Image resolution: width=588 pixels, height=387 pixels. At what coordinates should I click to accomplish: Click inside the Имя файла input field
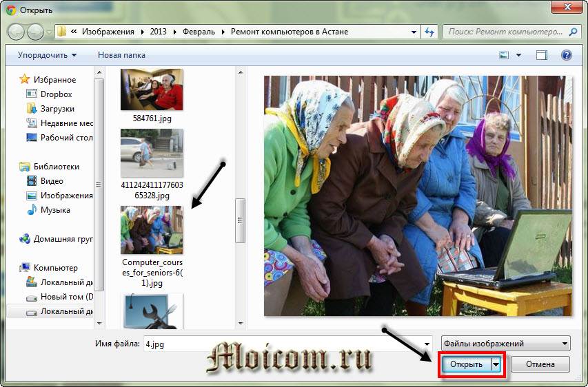[x=276, y=344]
